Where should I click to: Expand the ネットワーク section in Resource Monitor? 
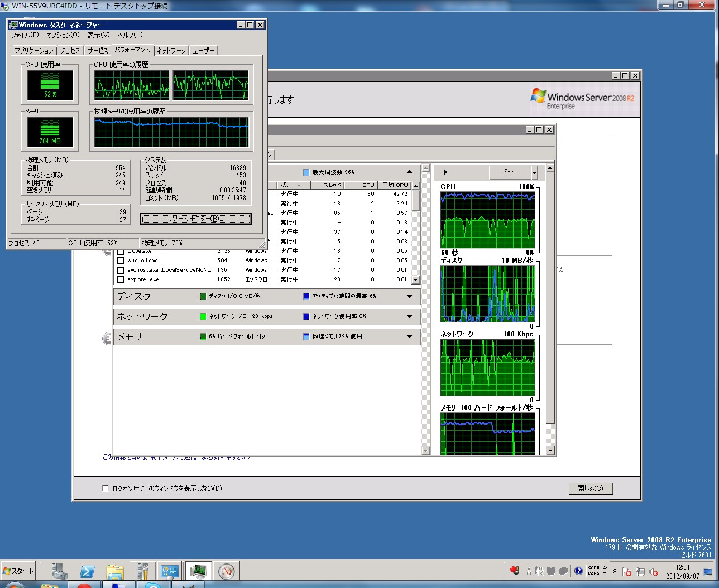[x=409, y=317]
